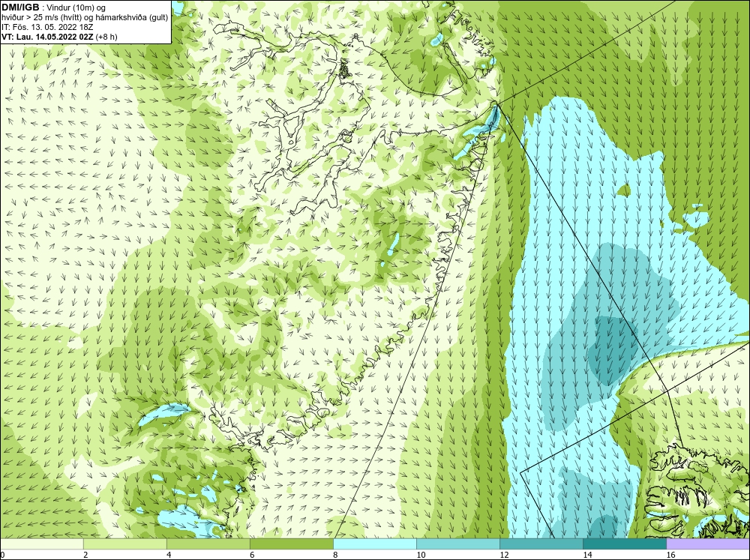
Task: Click the 6–8 m/s dark green swatch
Action: point(291,544)
